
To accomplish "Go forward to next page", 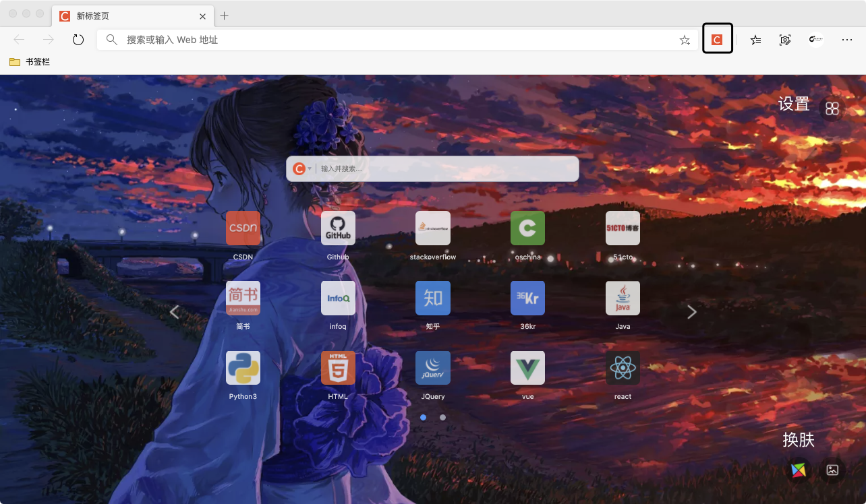I will coord(49,40).
